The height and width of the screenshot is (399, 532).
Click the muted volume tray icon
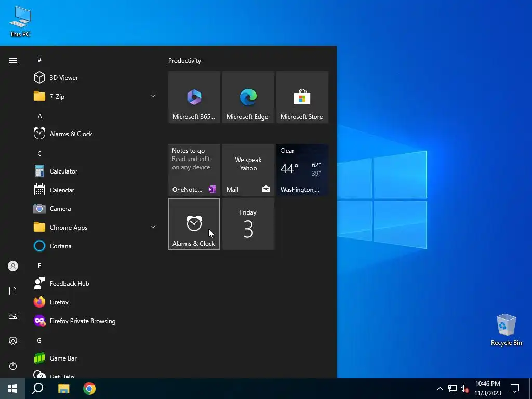[x=464, y=389]
